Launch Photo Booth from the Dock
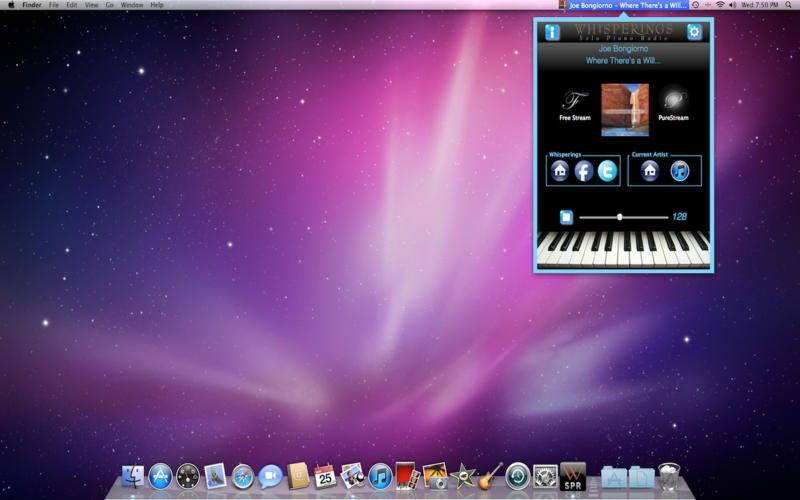The image size is (800, 500). click(407, 476)
